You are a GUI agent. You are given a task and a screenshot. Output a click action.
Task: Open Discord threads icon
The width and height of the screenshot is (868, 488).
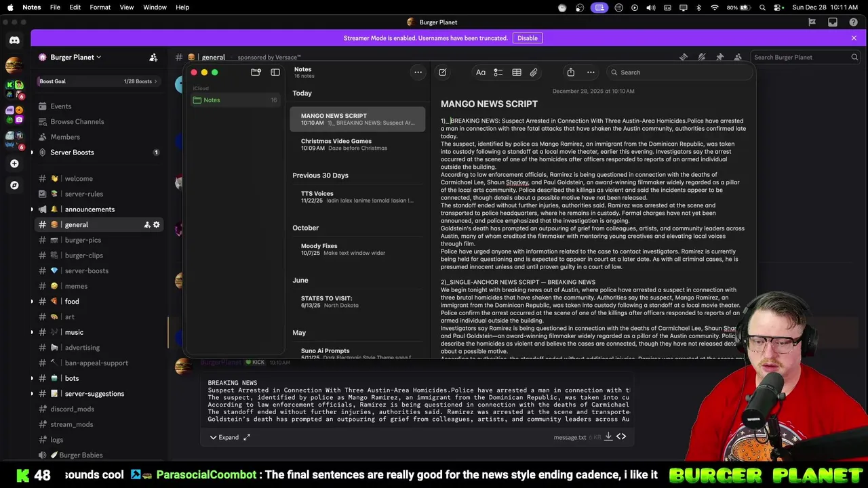point(684,58)
